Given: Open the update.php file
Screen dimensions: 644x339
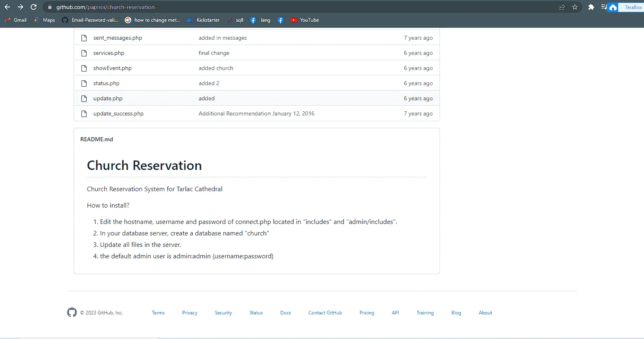Looking at the screenshot, I should (108, 98).
